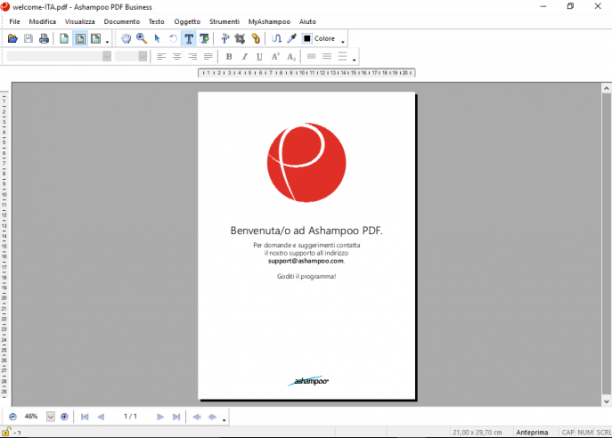This screenshot has height=438, width=612.
Task: Click the Undo rotate arrow icon
Action: [173, 39]
